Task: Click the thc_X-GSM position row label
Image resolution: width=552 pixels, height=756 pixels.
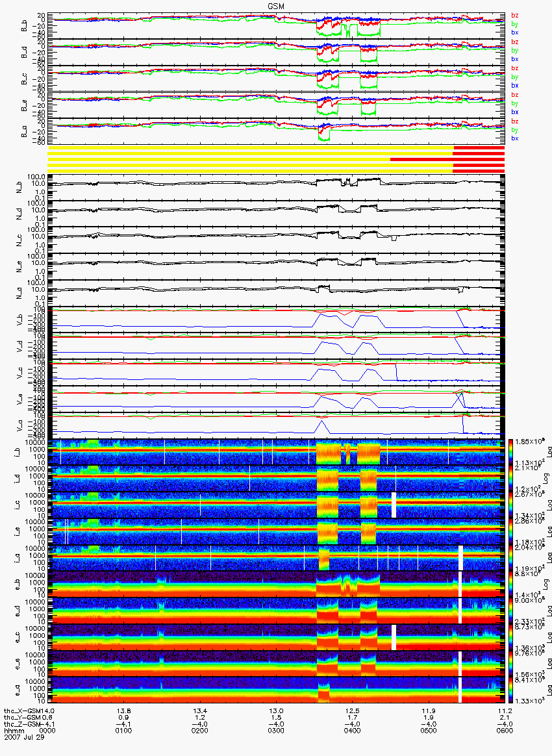Action: pos(21,711)
